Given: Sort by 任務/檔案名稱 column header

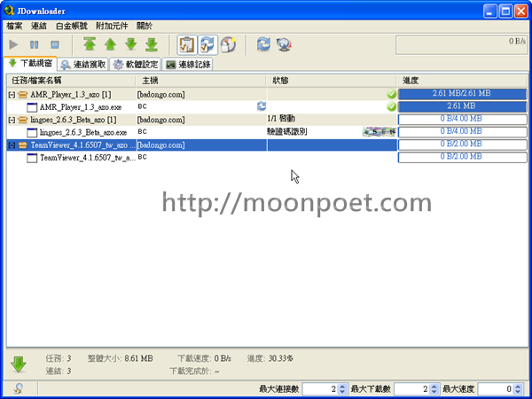Looking at the screenshot, I should [x=71, y=81].
